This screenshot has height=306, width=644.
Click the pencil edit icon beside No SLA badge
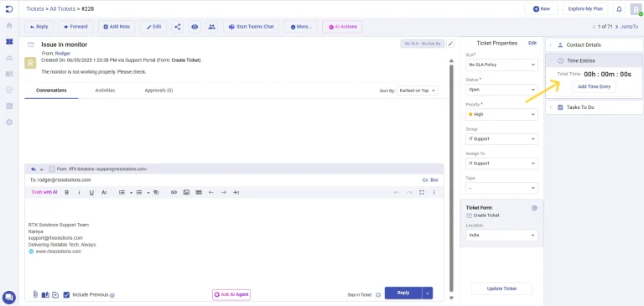pos(450,44)
